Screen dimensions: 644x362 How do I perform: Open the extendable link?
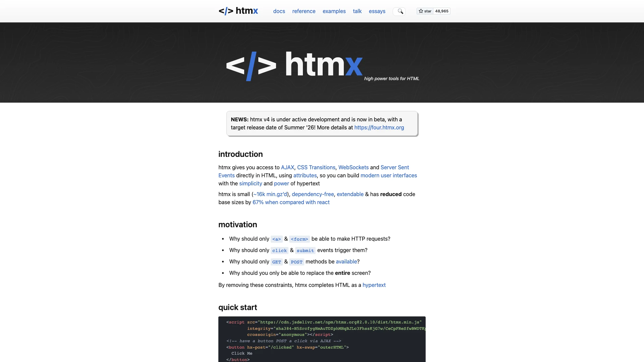point(350,194)
